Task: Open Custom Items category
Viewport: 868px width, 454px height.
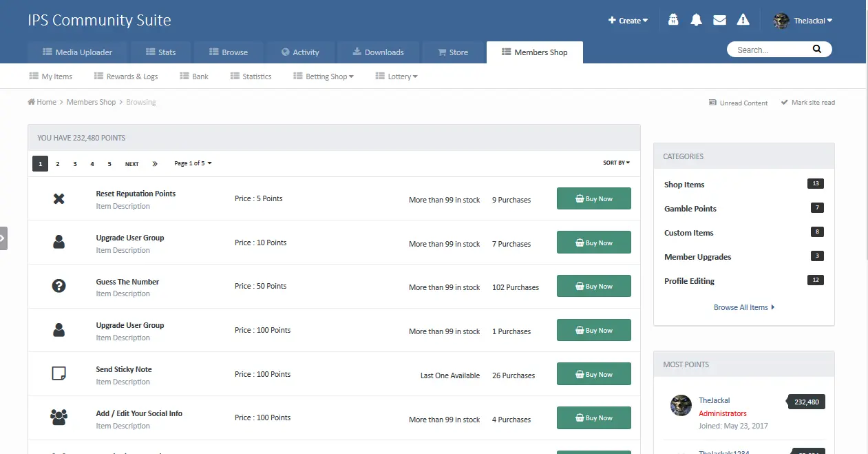Action: click(689, 233)
